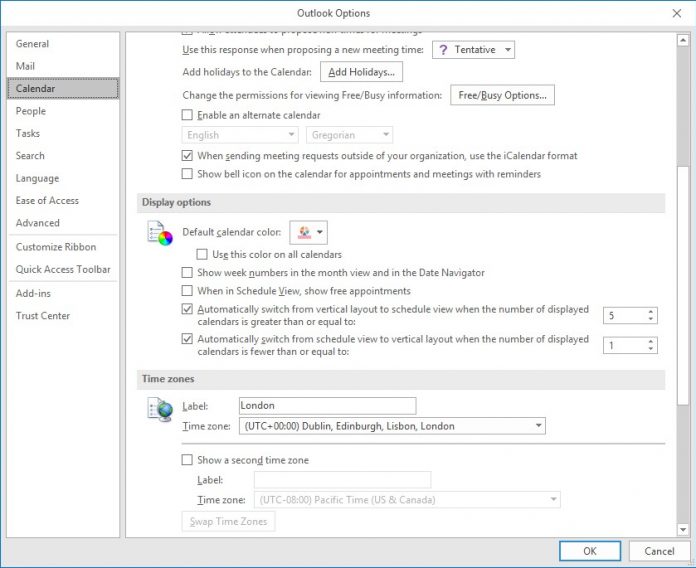Click the schedule view threshold number field
The height and width of the screenshot is (568, 696).
coord(625,316)
